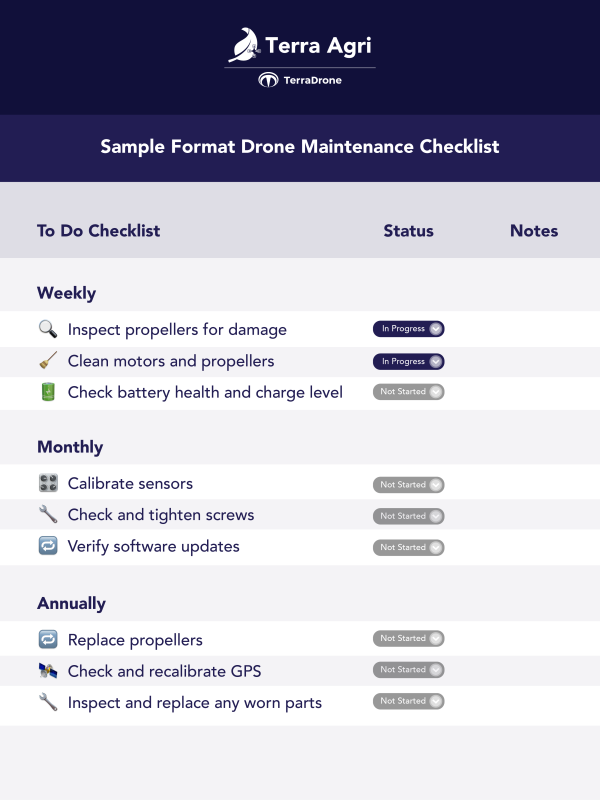This screenshot has height=800, width=600.
Task: Select the brush icon for cleaning motors
Action: pos(48,361)
